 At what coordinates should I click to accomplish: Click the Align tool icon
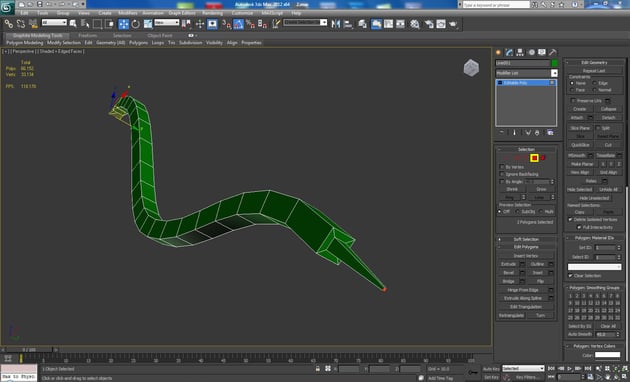[x=348, y=24]
